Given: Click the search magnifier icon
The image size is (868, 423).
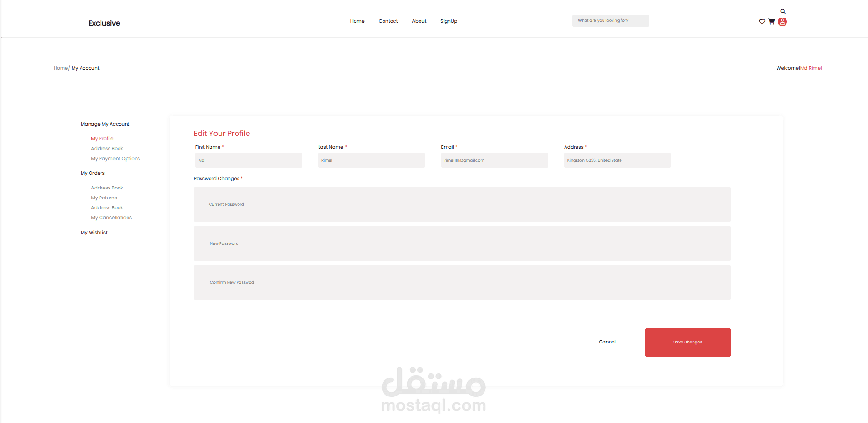Looking at the screenshot, I should (783, 11).
